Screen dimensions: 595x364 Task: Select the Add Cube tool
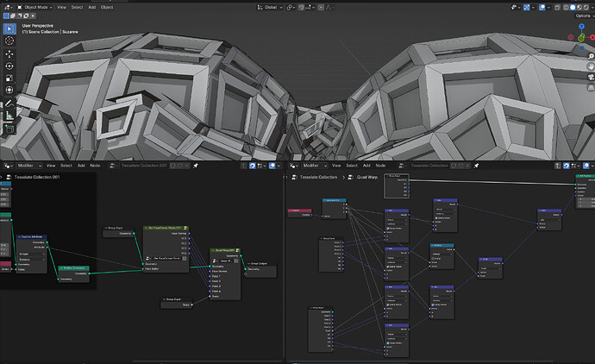tap(9, 129)
